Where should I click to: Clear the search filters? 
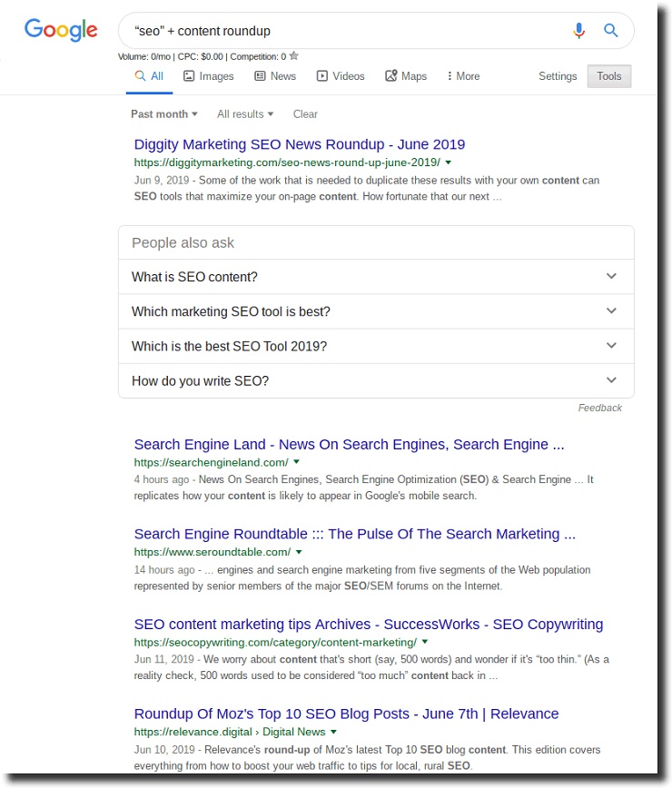tap(305, 114)
